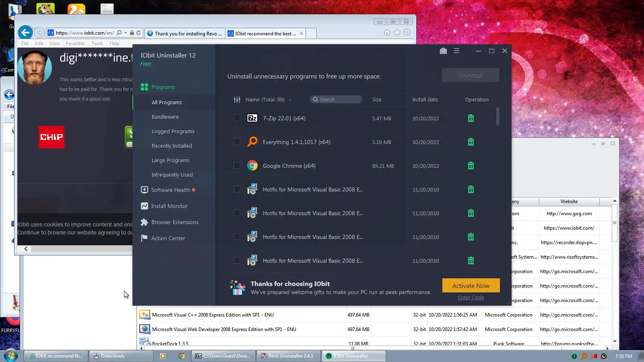Open the Large Programs category
The image size is (644, 362).
coord(171,160)
